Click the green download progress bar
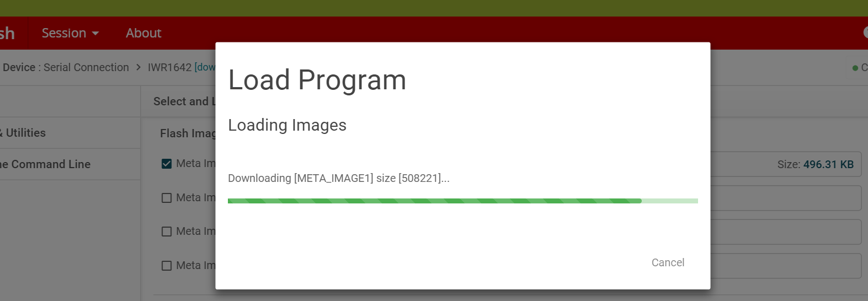868x301 pixels. (462, 201)
